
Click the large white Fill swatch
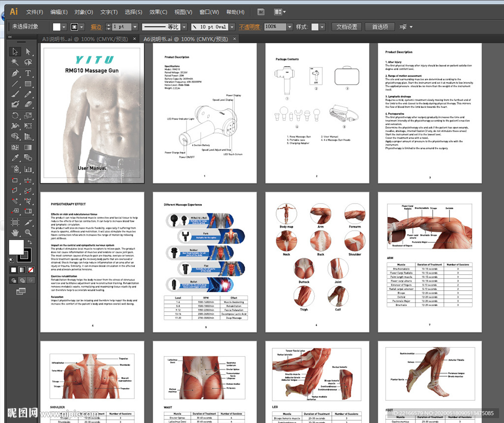click(x=16, y=247)
